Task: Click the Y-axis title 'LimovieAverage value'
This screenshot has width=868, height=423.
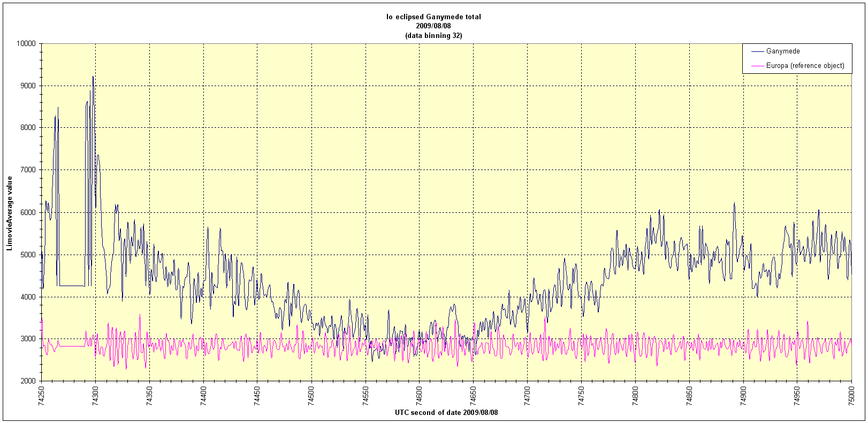Action: tap(10, 213)
